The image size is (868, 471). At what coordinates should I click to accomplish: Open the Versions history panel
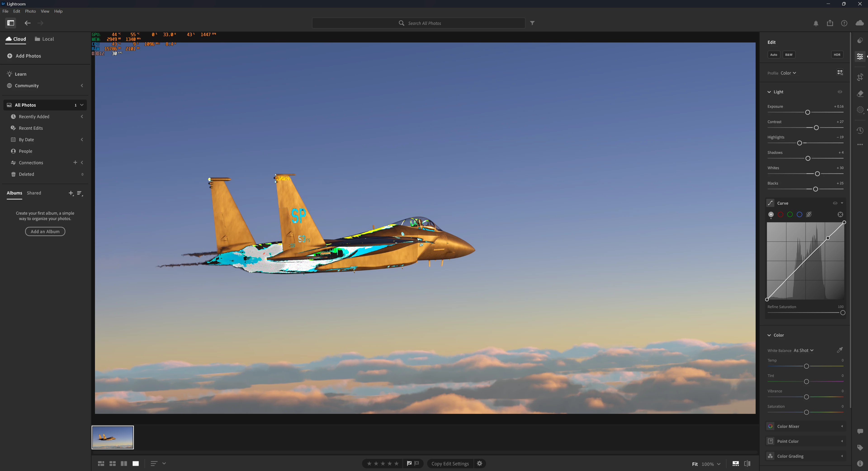[x=860, y=130]
